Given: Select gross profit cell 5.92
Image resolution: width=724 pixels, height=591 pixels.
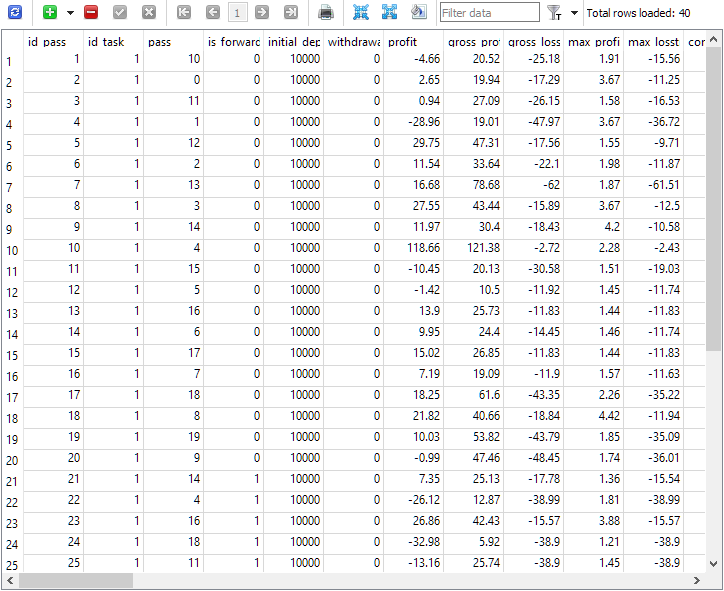Looking at the screenshot, I should (x=473, y=542).
